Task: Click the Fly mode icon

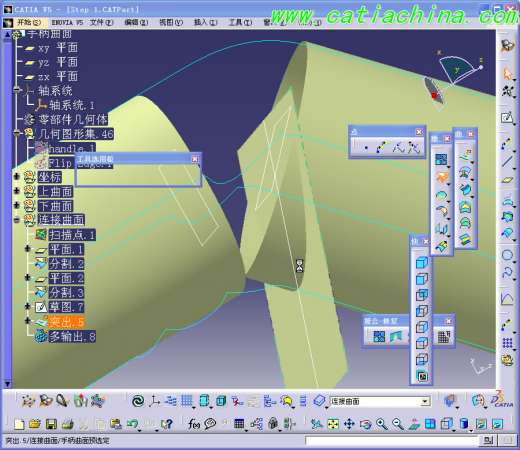Action: (316, 424)
